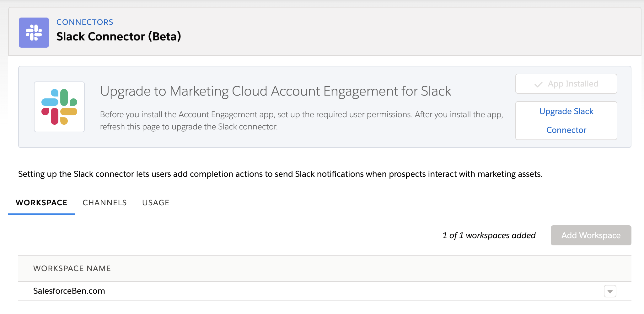Open dropdown menu for SalesforceBen.com workspace
The height and width of the screenshot is (314, 644).
coord(610,291)
